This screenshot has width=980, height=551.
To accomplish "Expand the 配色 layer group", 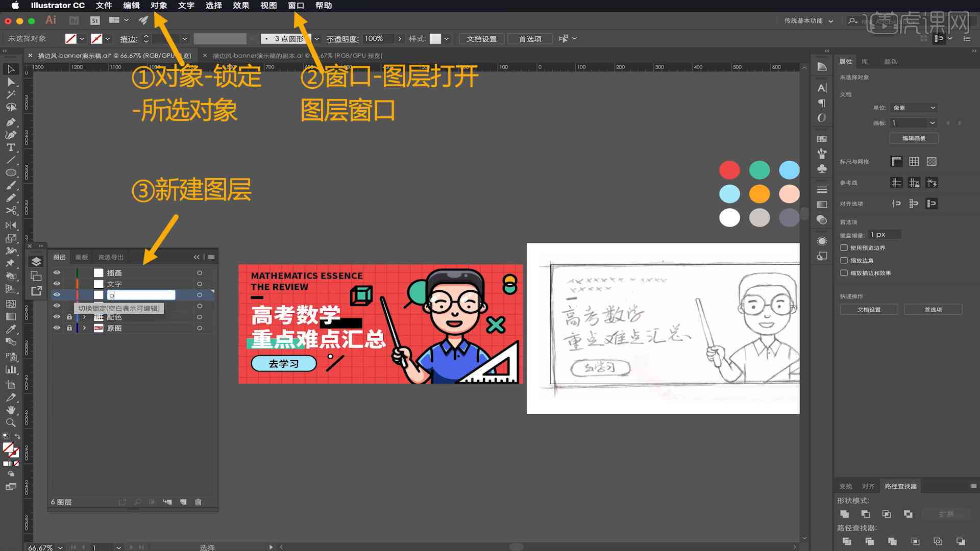I will (82, 316).
